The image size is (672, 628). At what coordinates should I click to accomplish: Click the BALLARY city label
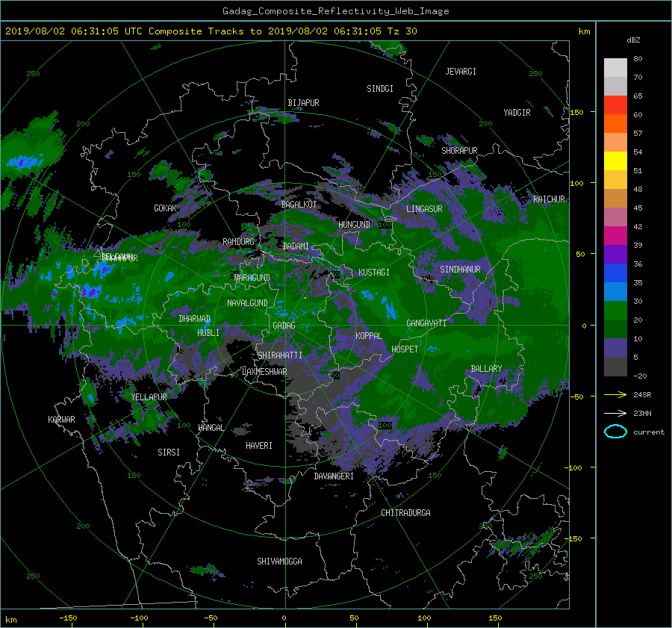coord(486,369)
